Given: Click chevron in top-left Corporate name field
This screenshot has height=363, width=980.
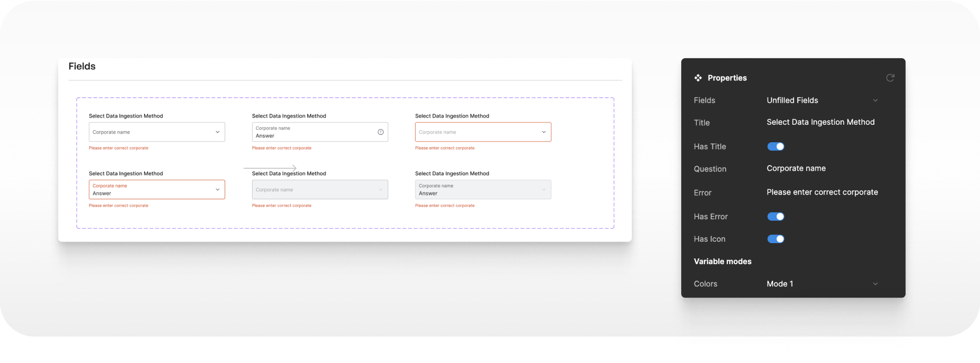Looking at the screenshot, I should 218,132.
